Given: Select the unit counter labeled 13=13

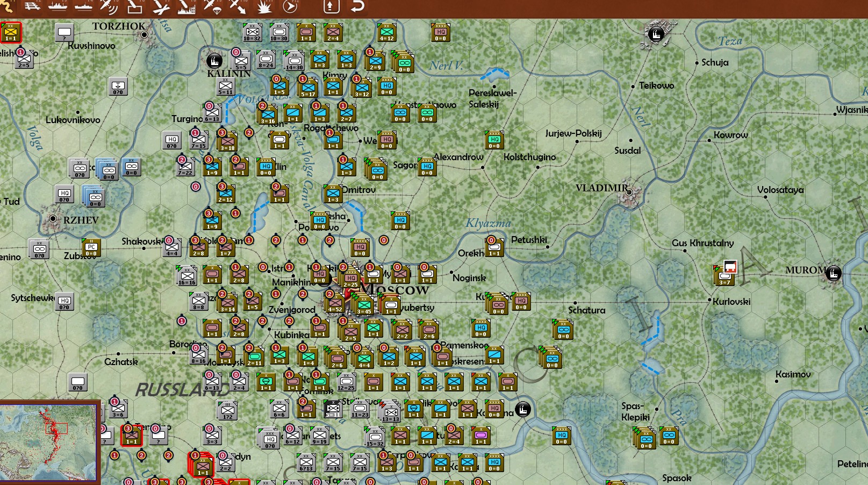Looking at the screenshot, I should tap(391, 413).
